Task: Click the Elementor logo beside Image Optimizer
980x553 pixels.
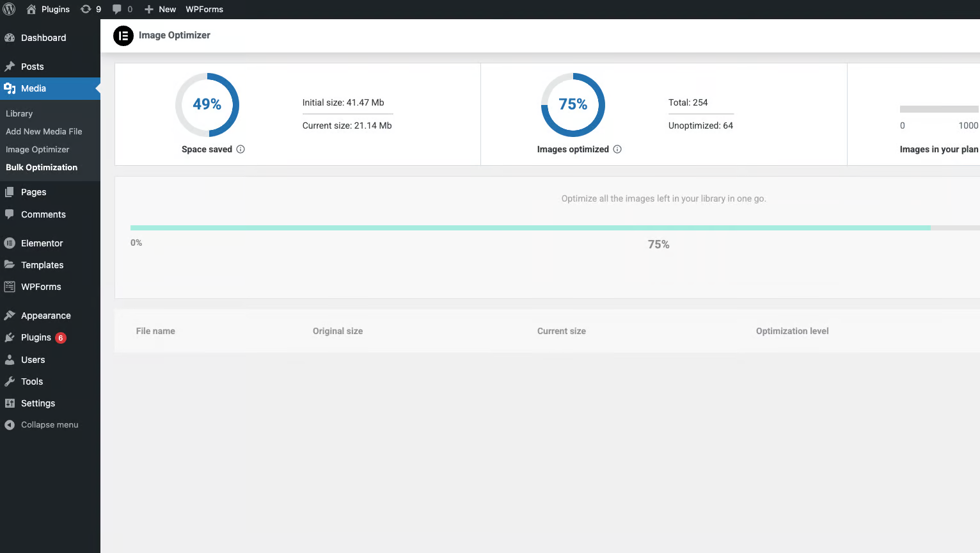Action: (x=123, y=36)
